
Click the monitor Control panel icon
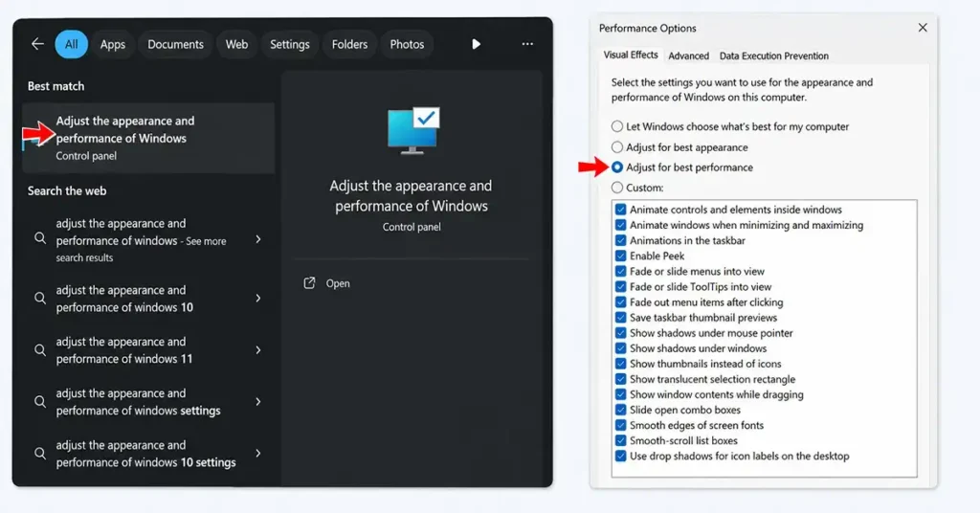click(413, 130)
